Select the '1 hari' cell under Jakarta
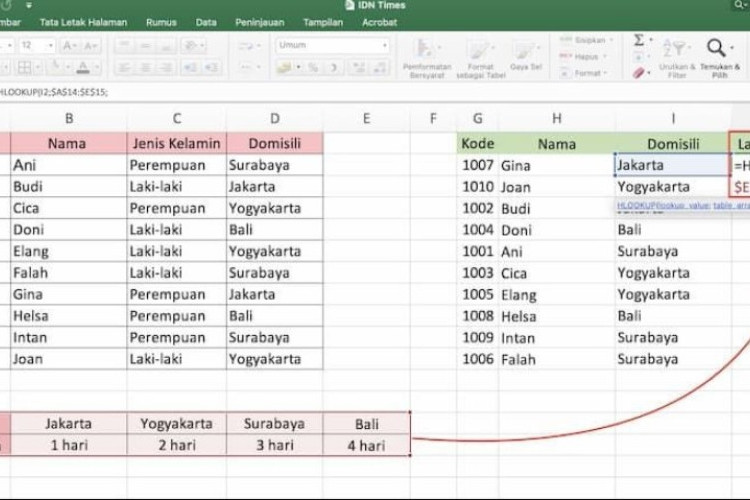The height and width of the screenshot is (500, 750). 69,445
